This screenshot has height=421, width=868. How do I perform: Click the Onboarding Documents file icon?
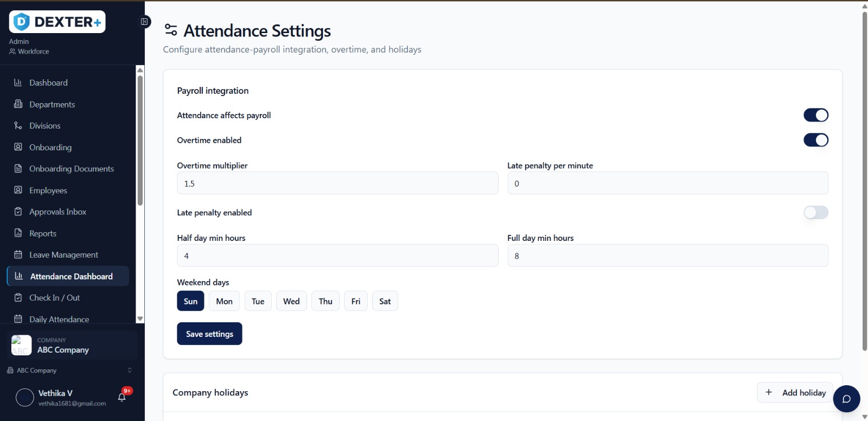18,169
